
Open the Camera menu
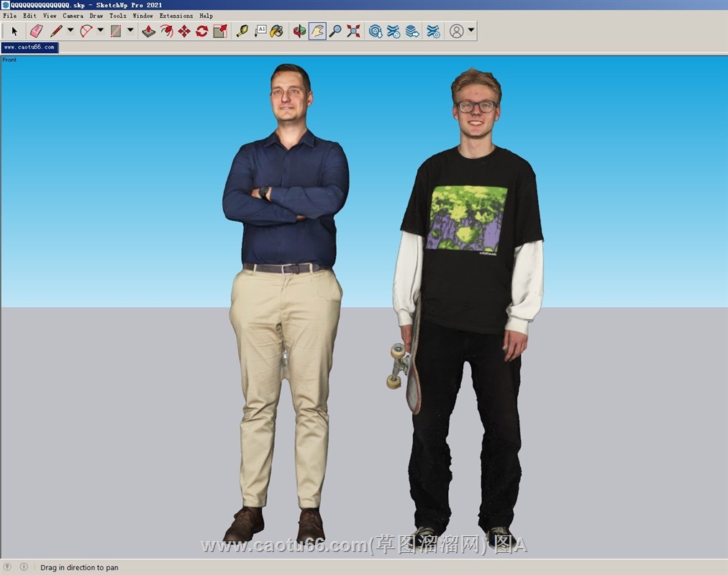(73, 16)
